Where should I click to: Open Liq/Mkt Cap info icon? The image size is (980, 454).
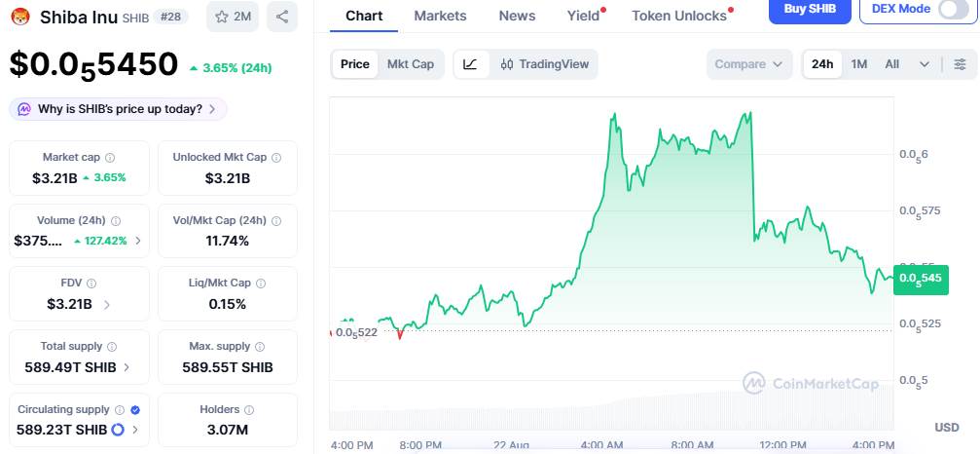point(261,284)
